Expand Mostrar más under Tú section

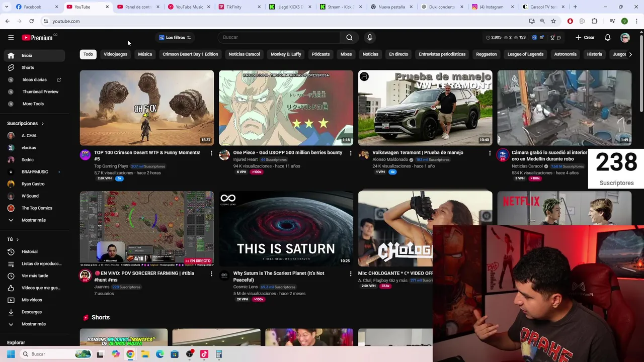pyautogui.click(x=34, y=324)
